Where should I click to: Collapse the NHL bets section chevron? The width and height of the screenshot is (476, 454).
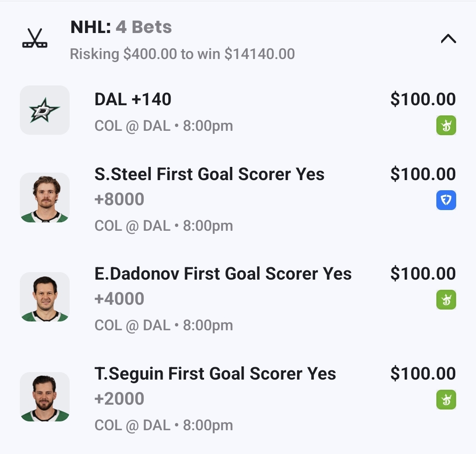[448, 39]
